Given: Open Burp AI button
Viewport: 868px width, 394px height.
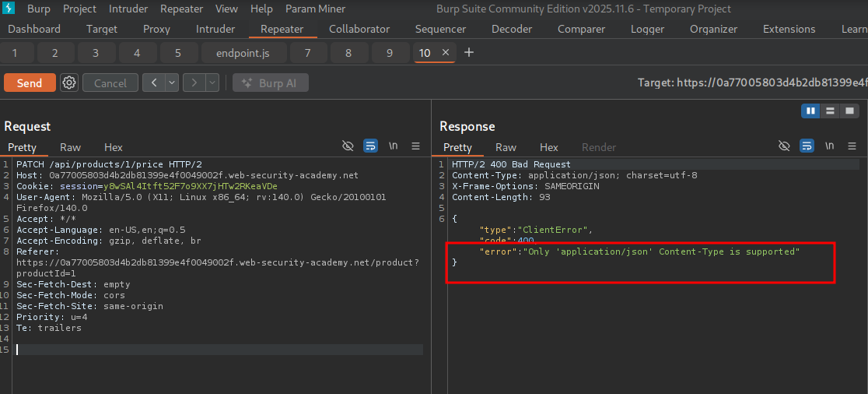Looking at the screenshot, I should click(x=271, y=83).
